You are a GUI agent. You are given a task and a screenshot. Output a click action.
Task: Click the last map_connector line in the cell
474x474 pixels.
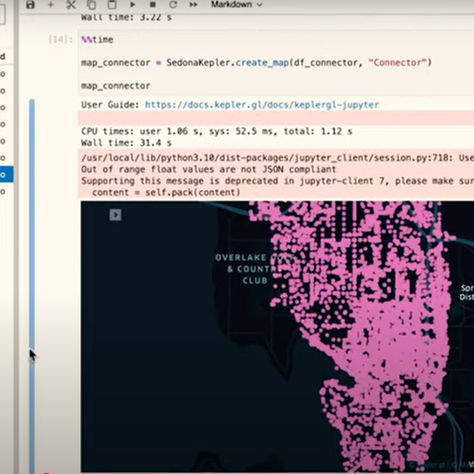[116, 86]
